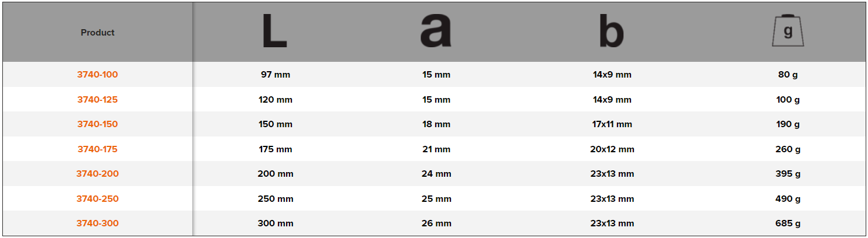Click the 395 g weight cell
Screen dimensions: 868x238
pos(788,174)
